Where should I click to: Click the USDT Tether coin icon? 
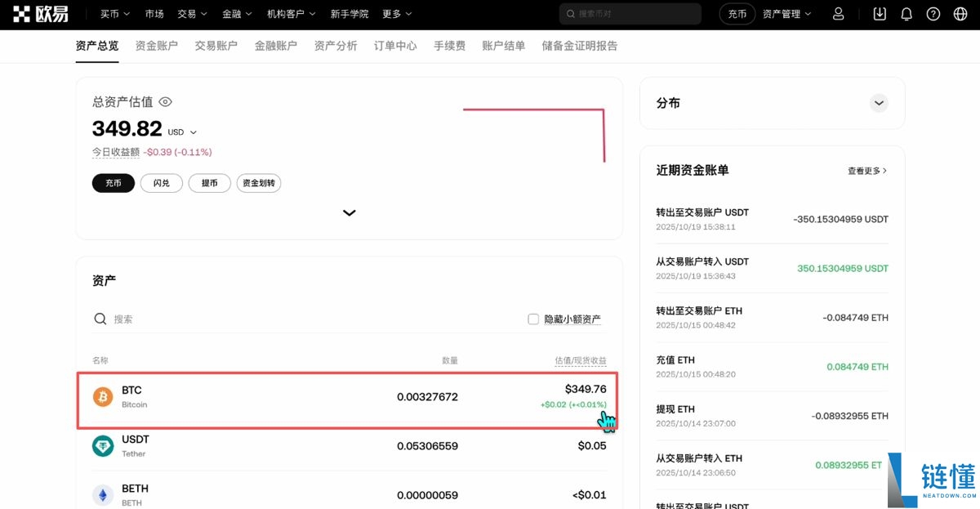[102, 445]
